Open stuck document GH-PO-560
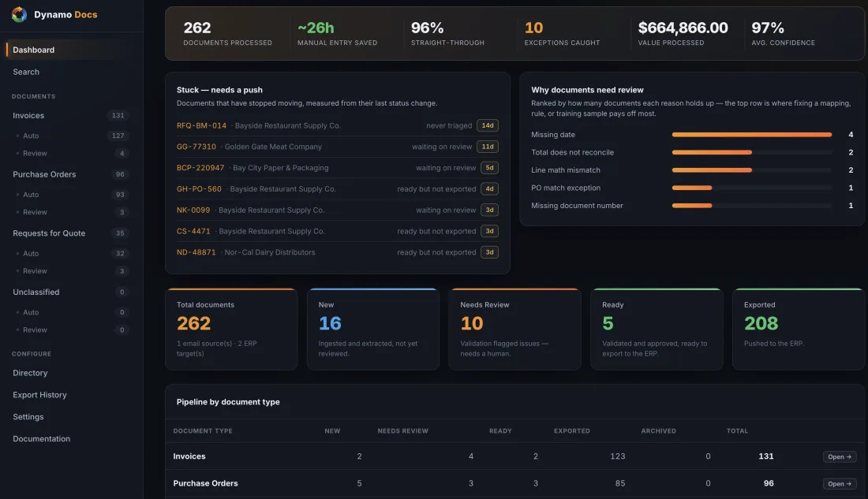This screenshot has width=868, height=499. 200,188
